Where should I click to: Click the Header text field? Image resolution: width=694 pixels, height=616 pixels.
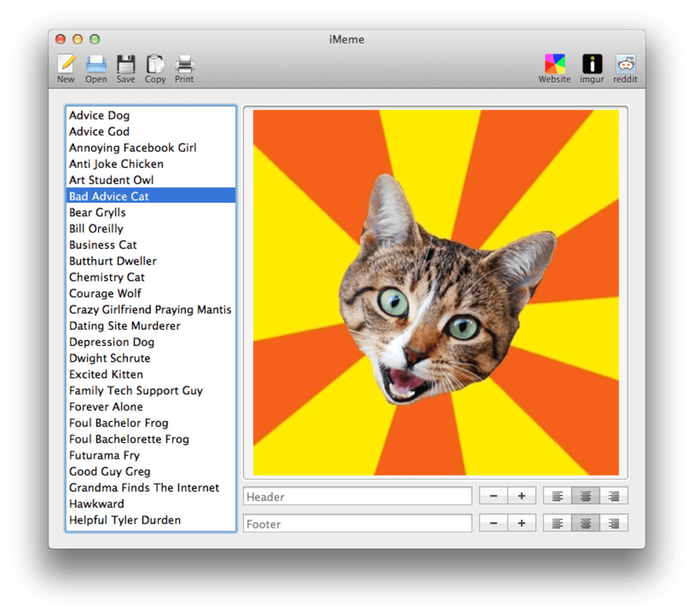tap(358, 496)
